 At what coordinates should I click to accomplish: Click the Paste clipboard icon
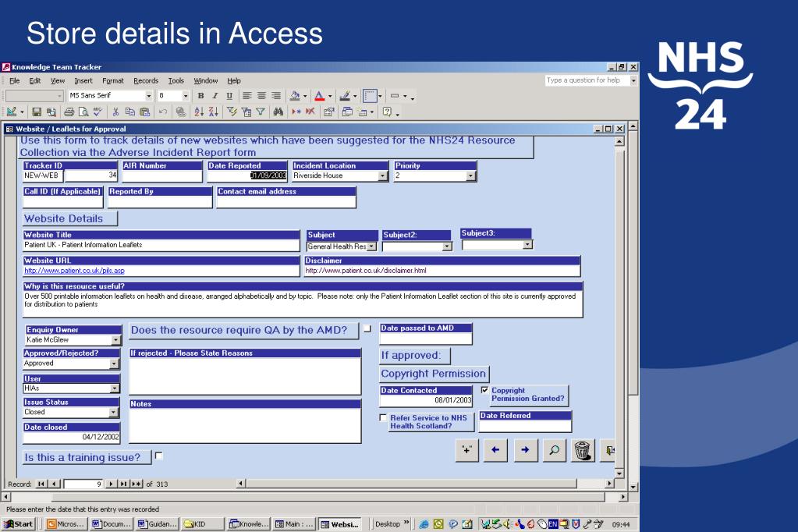coord(144,112)
